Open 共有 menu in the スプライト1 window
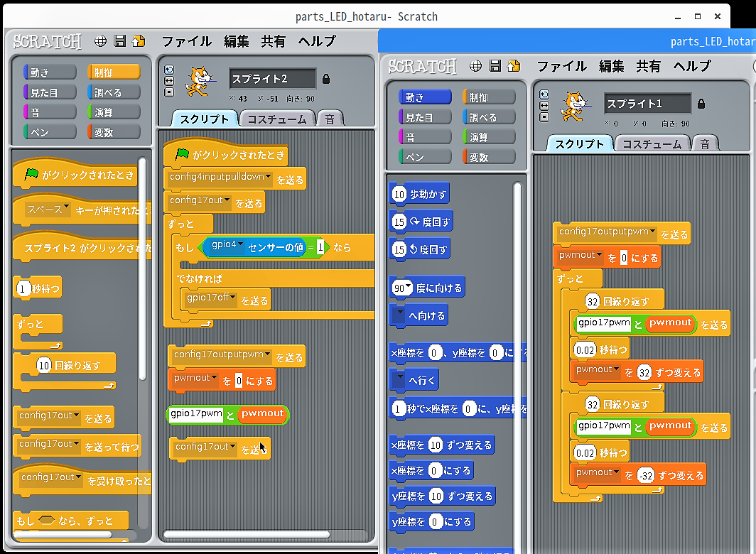Image resolution: width=756 pixels, height=554 pixels. tap(649, 66)
